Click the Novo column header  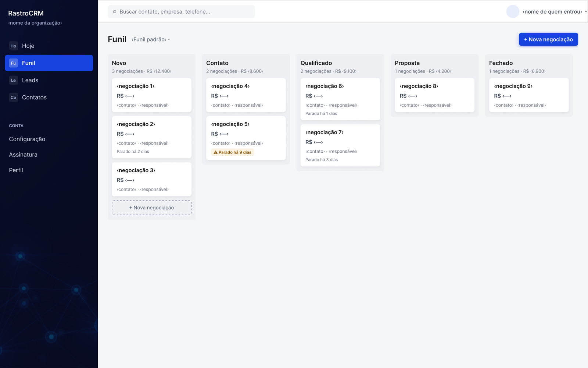pos(119,63)
